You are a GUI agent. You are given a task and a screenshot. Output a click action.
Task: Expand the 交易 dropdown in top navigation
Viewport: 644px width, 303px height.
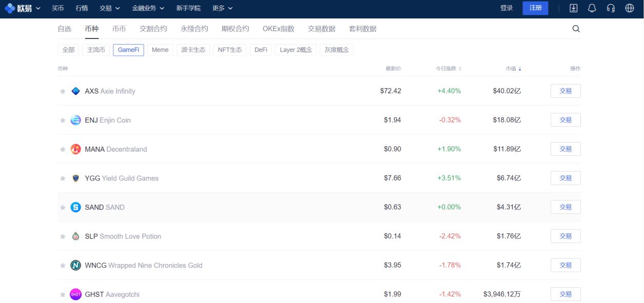[x=109, y=8]
